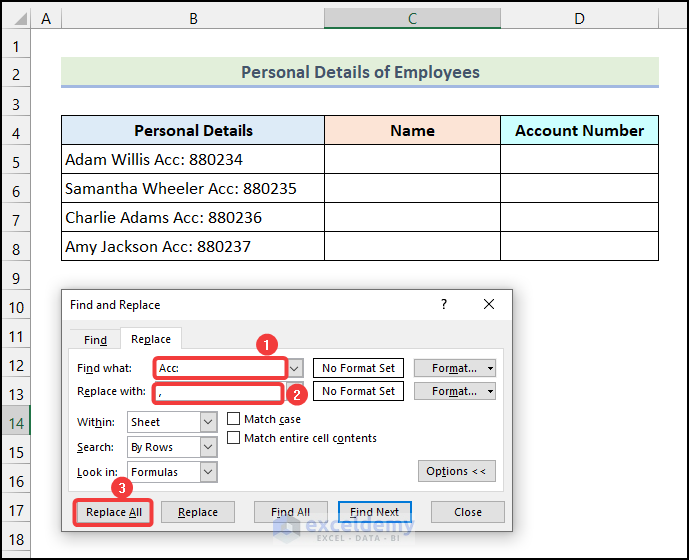Click No Format Set preview for Find what
This screenshot has width=689, height=560.
point(358,368)
